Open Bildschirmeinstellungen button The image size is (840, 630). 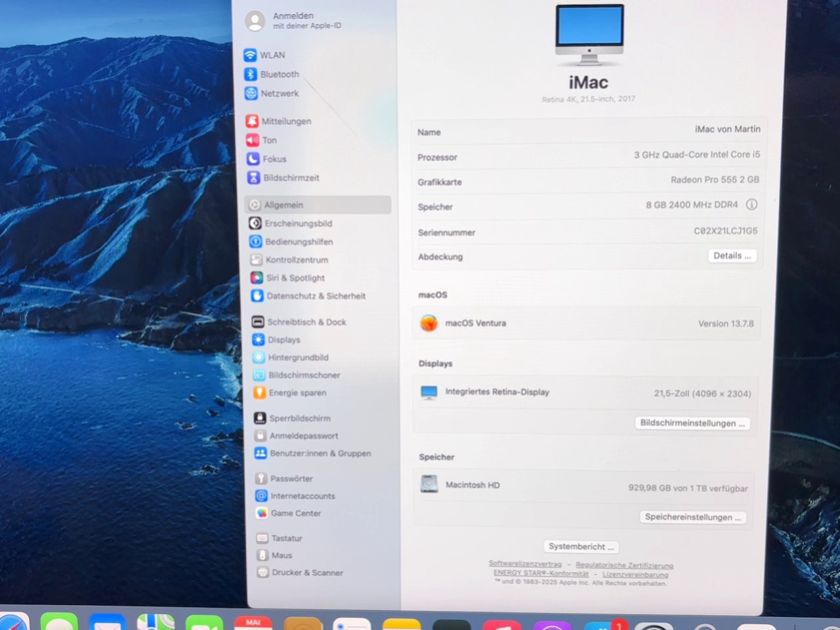click(x=692, y=423)
